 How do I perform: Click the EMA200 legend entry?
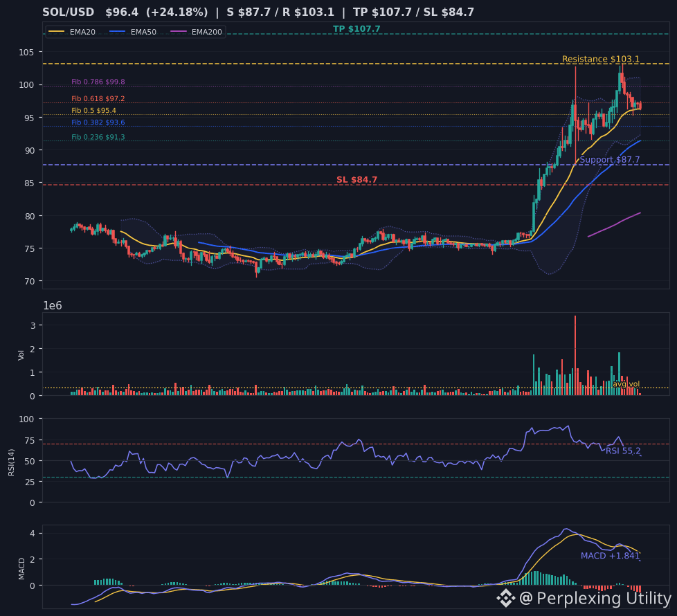(196, 32)
